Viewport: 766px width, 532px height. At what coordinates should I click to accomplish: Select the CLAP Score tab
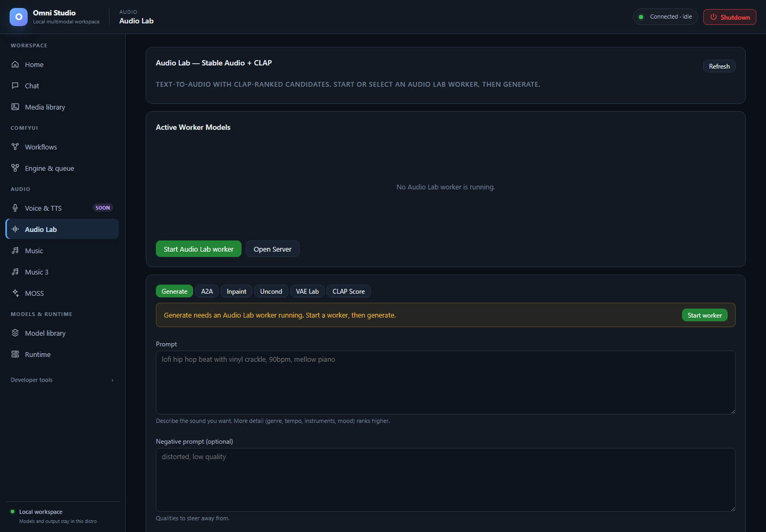(349, 292)
